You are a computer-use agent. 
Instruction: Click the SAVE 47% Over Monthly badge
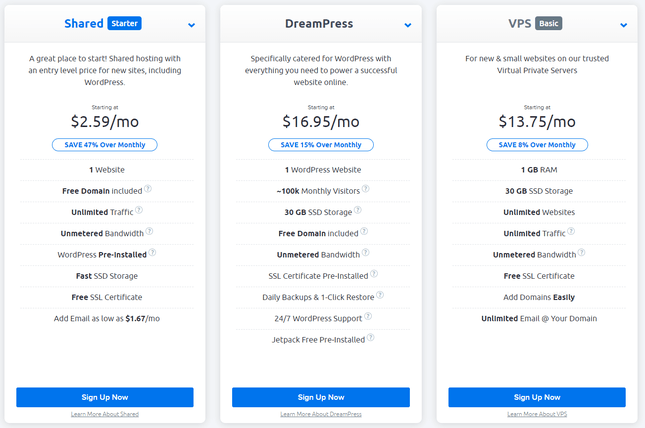click(104, 145)
